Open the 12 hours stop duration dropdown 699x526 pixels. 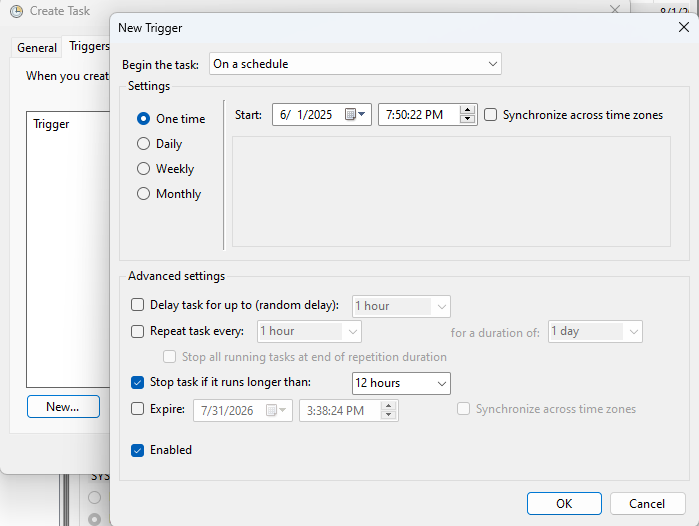[401, 383]
